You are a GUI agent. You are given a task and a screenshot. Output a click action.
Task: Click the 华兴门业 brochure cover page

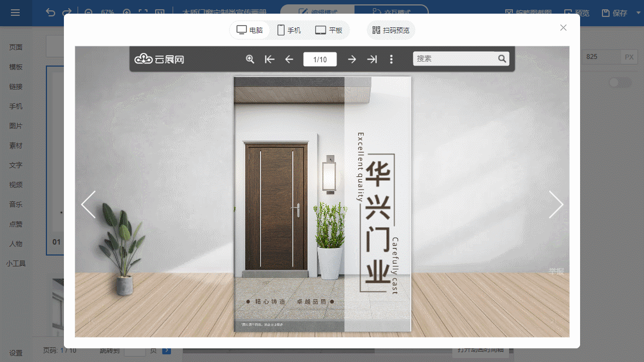point(322,204)
